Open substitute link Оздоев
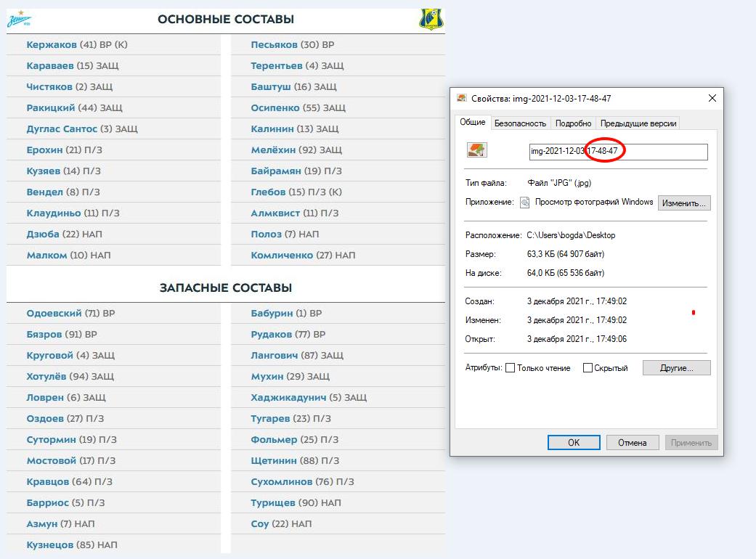The width and height of the screenshot is (756, 559). (x=45, y=419)
